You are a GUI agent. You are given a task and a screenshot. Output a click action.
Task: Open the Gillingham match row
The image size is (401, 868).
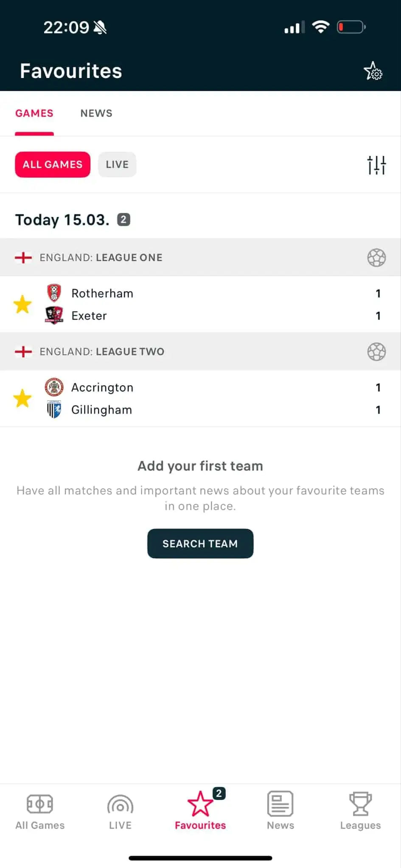(x=102, y=410)
